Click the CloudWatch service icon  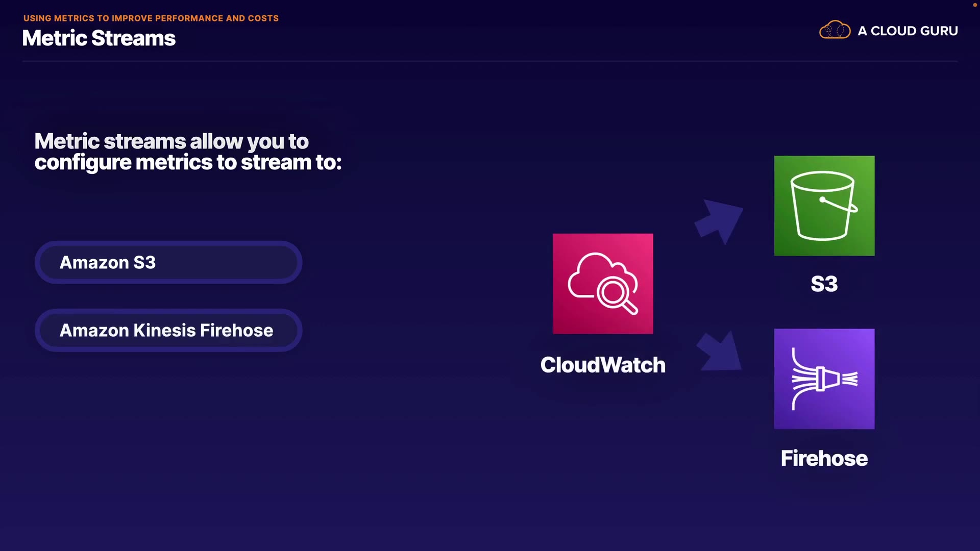pos(602,284)
